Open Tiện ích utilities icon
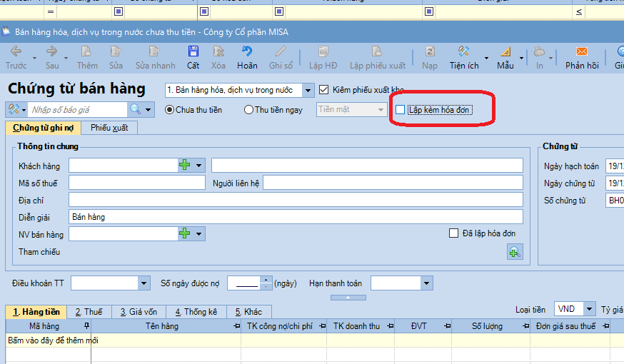624x364 pixels. (463, 51)
